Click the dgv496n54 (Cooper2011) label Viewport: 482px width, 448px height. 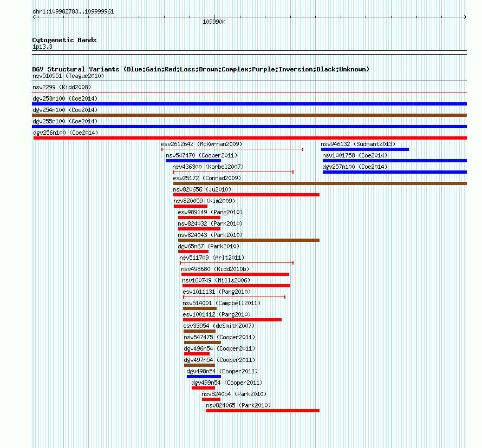[219, 348]
